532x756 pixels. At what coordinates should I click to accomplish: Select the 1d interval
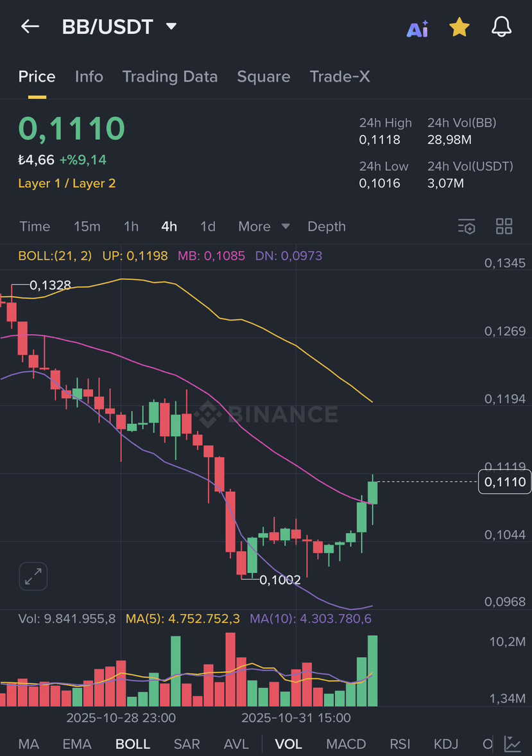pyautogui.click(x=208, y=227)
